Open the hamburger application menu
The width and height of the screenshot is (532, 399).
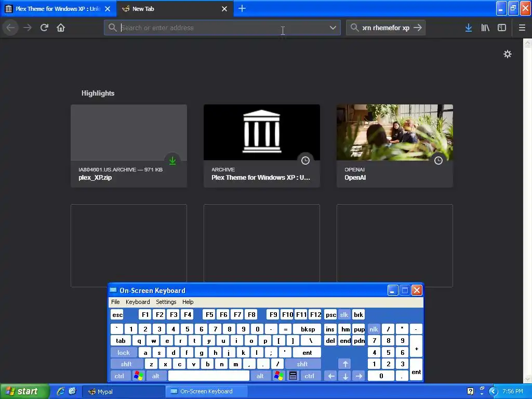click(522, 28)
